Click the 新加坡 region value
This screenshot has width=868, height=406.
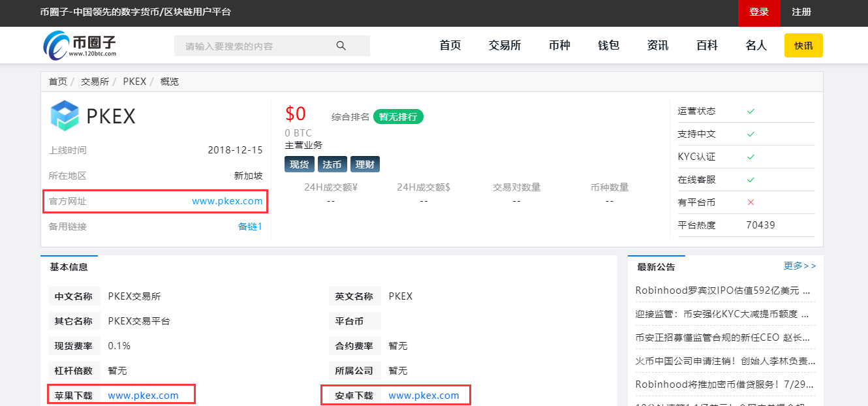[248, 176]
